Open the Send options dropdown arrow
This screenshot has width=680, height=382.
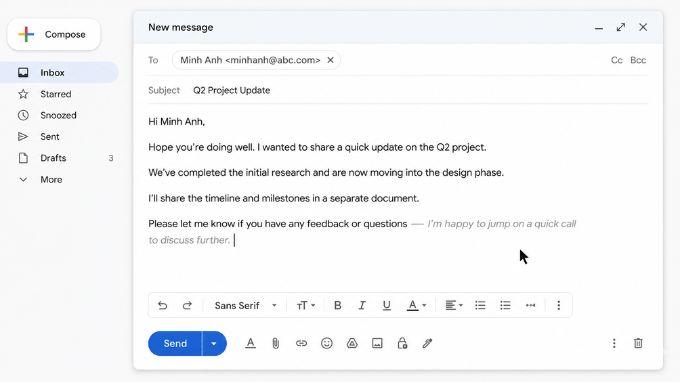tap(214, 343)
